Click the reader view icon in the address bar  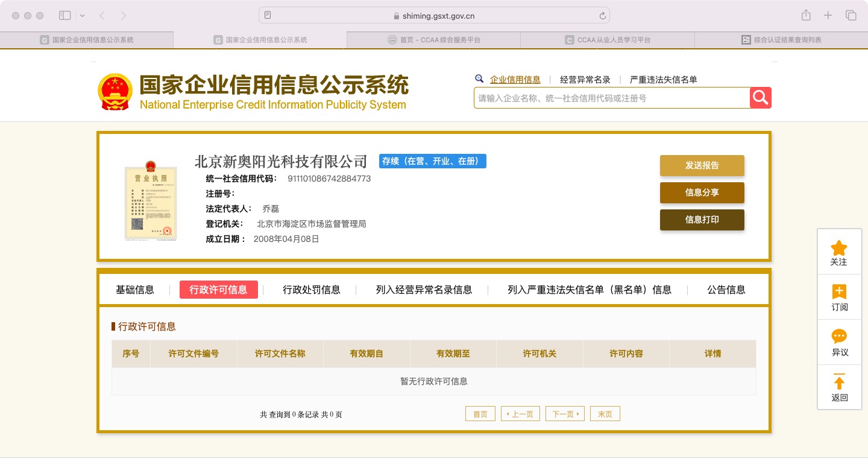coord(268,16)
